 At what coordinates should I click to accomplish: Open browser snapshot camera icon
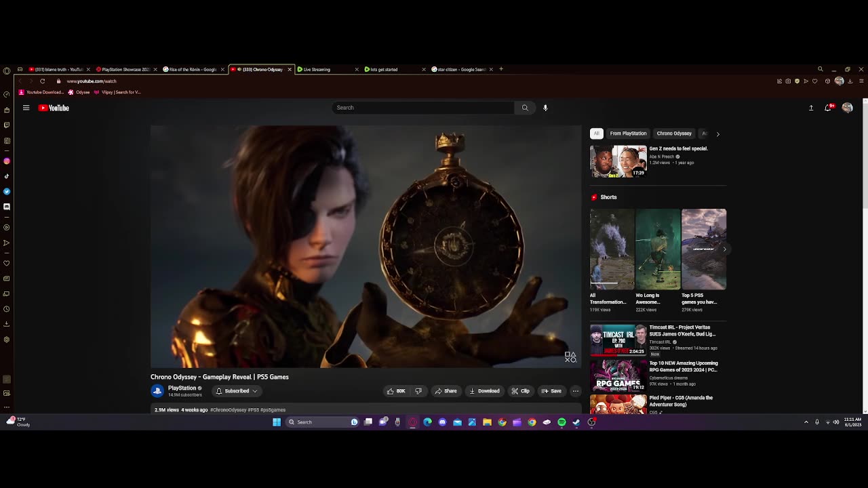tap(788, 81)
